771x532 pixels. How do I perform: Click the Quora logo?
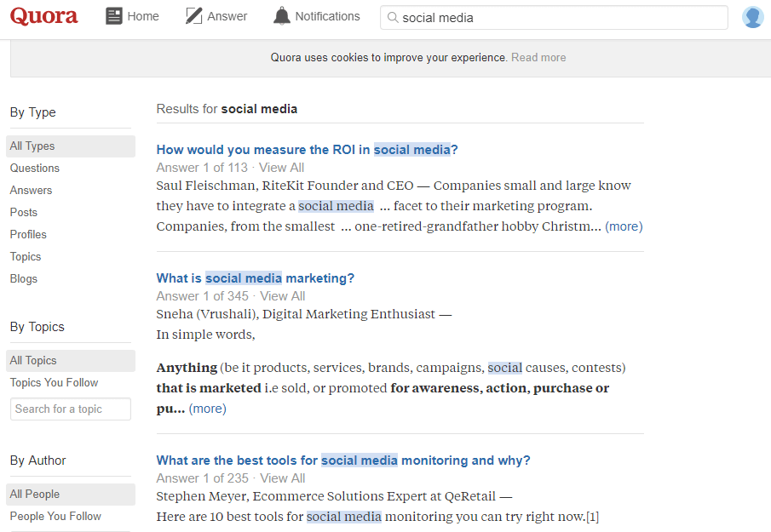point(43,16)
